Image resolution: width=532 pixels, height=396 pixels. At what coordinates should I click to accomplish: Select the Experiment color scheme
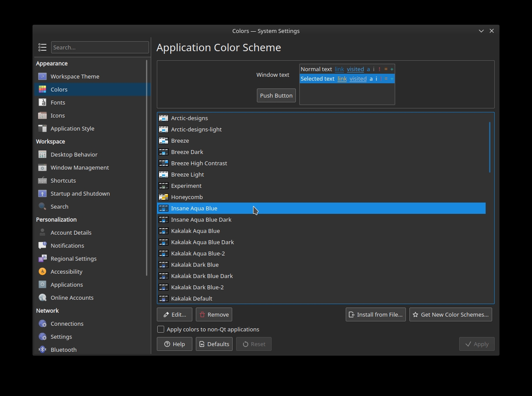[x=321, y=186]
